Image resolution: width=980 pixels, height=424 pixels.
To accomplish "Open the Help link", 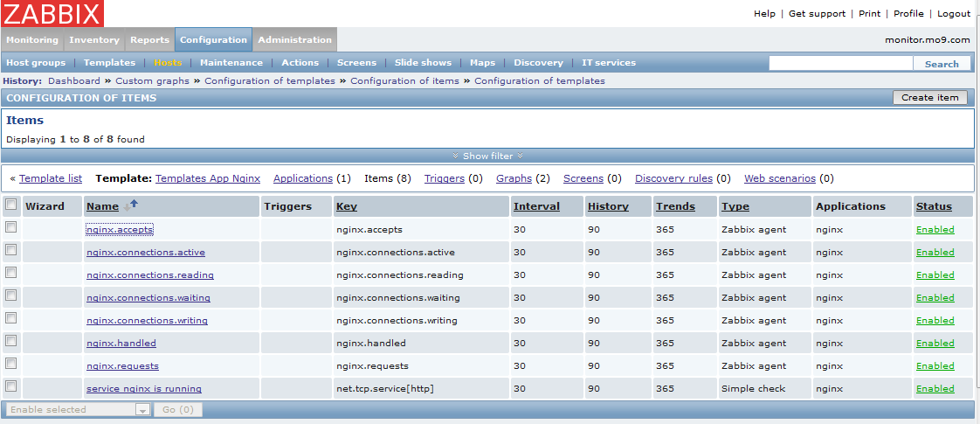I will tap(764, 14).
